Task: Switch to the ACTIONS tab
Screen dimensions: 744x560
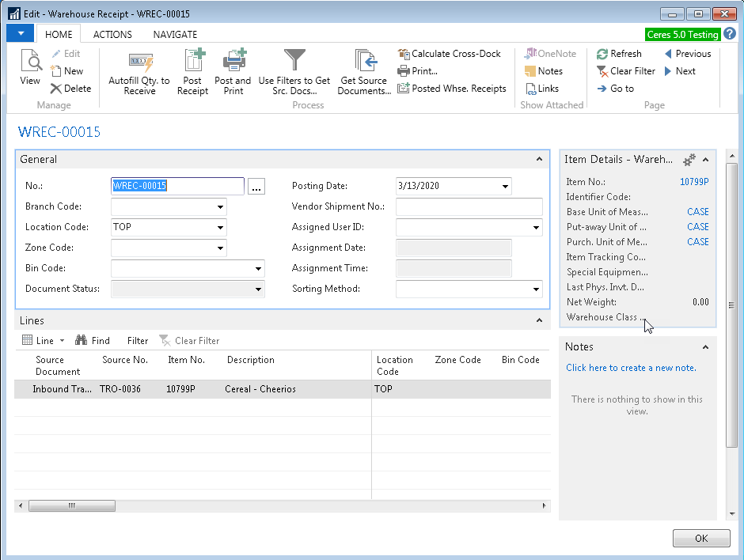Action: pos(112,34)
